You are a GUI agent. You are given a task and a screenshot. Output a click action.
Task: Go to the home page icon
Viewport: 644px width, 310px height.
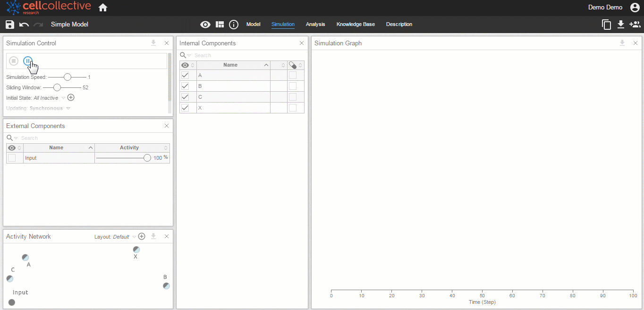pos(103,8)
